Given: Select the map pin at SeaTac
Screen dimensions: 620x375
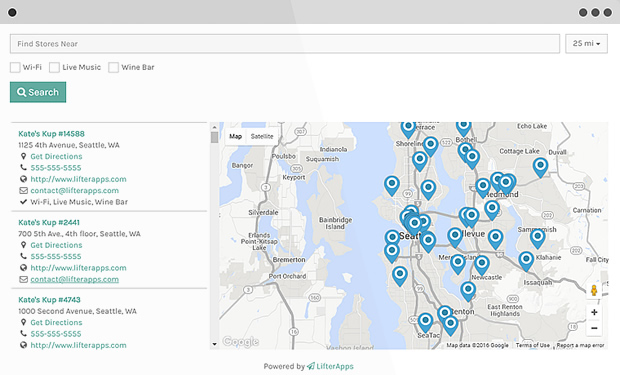Looking at the screenshot, I should click(425, 321).
